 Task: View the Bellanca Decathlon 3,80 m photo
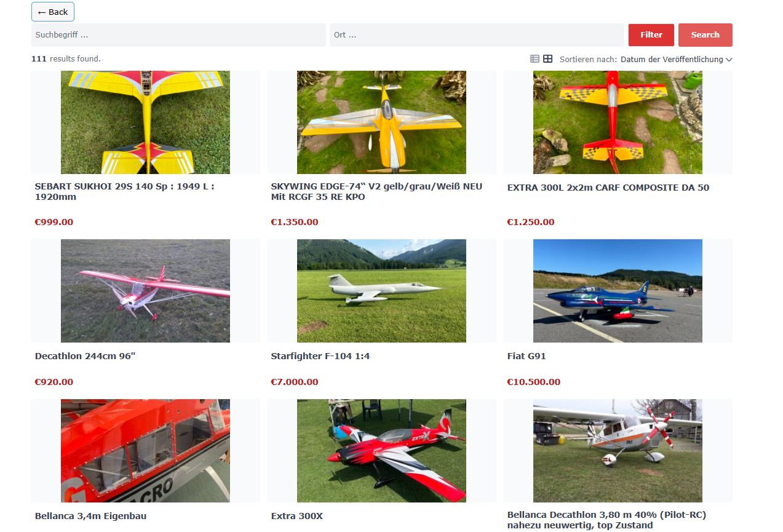point(618,451)
